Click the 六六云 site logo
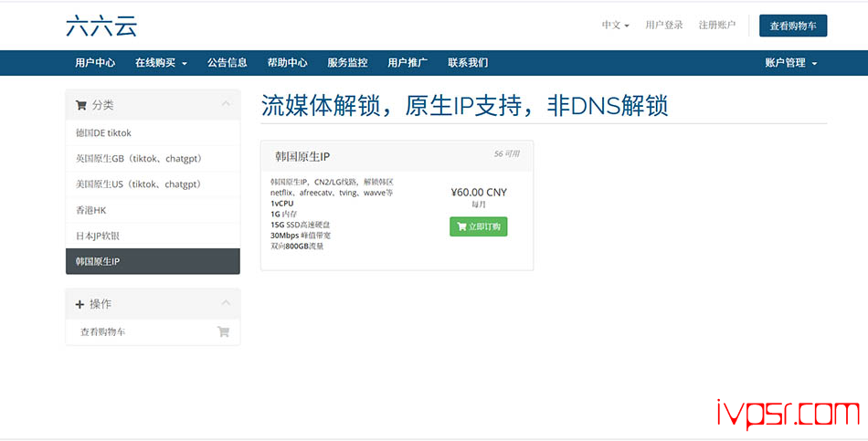Image resolution: width=868 pixels, height=441 pixels. 101,26
